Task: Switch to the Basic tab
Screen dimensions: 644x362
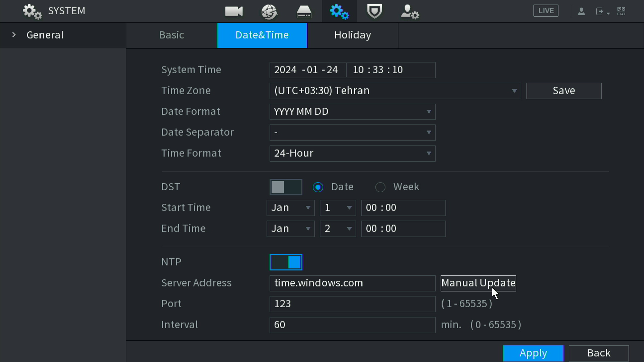Action: click(172, 35)
